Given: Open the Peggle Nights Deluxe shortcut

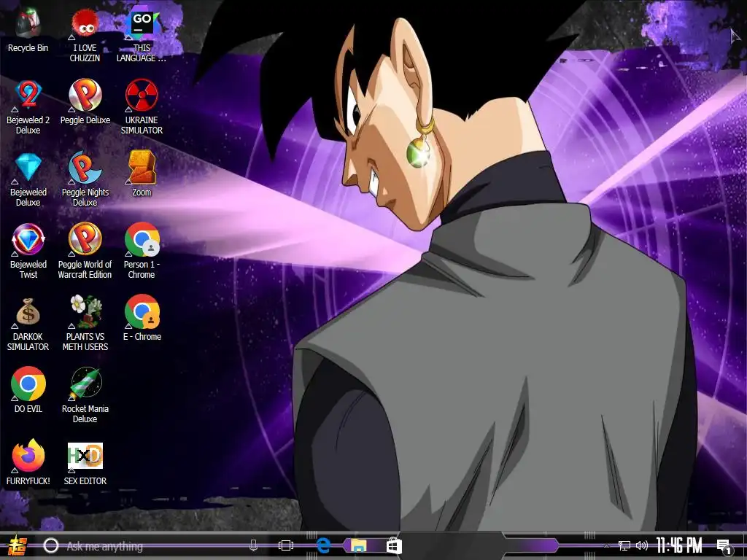Looking at the screenshot, I should pyautogui.click(x=85, y=167).
